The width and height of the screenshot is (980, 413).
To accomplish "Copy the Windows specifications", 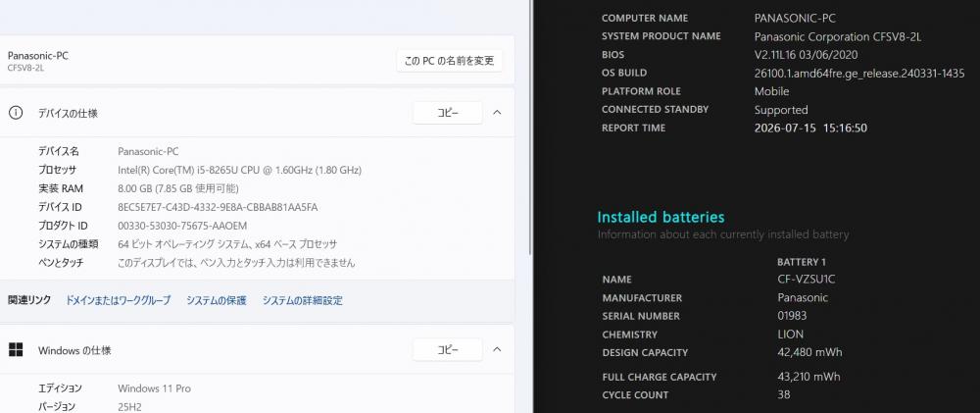I will (x=448, y=350).
